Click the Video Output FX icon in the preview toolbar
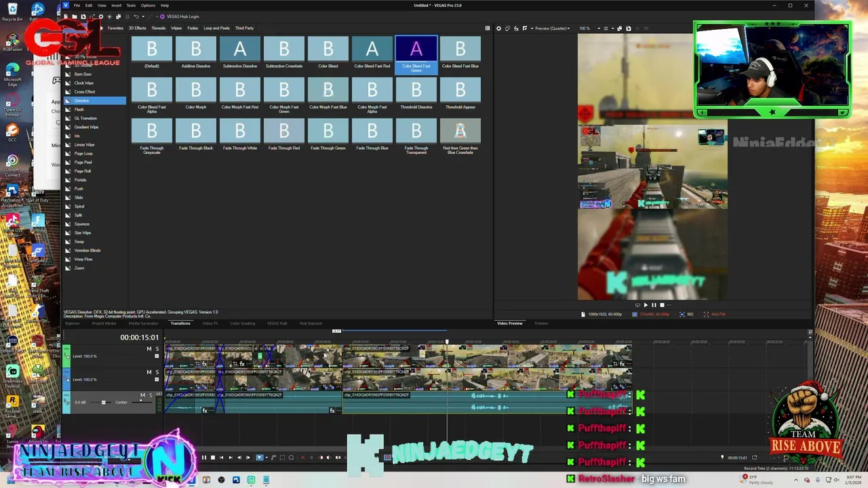The image size is (868, 488). click(x=516, y=28)
